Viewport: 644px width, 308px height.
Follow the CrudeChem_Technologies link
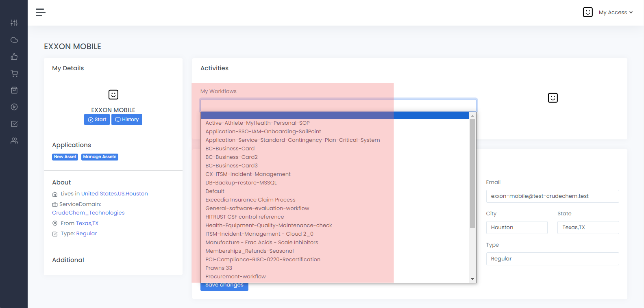tap(88, 213)
